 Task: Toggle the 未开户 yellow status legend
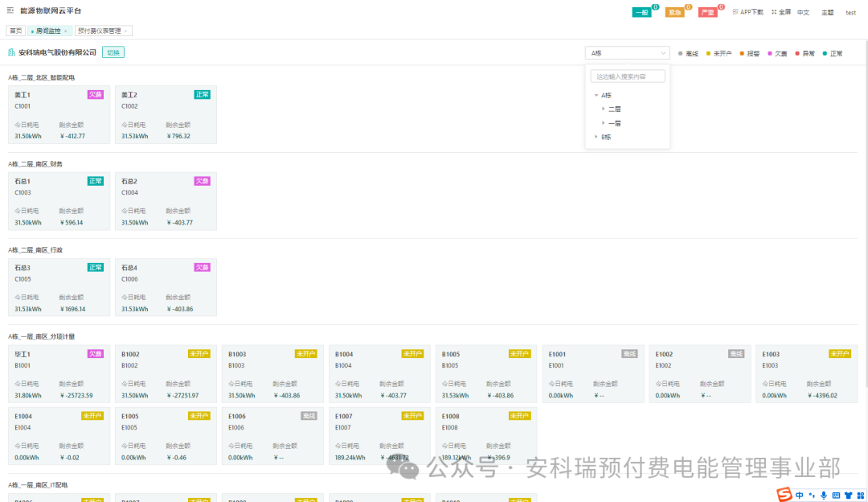(x=719, y=54)
